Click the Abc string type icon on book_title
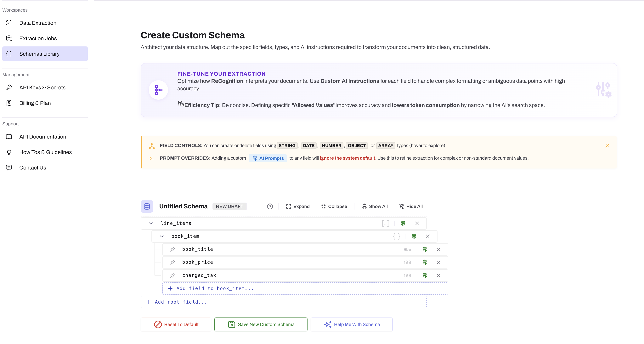 (407, 249)
